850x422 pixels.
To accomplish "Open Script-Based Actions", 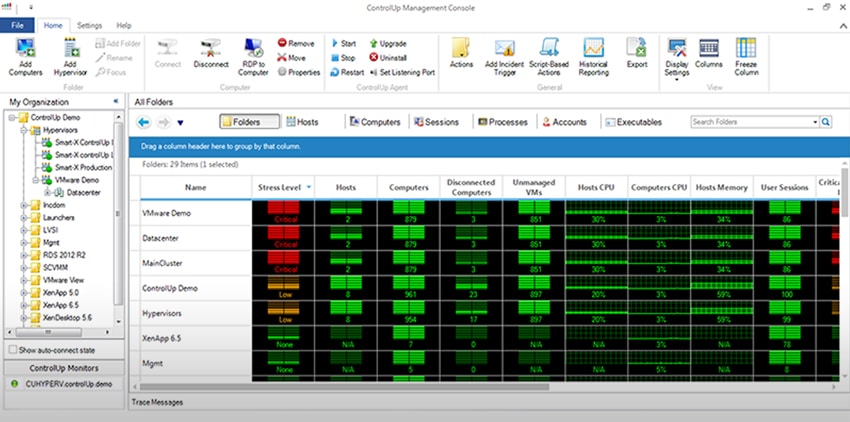I will 549,56.
